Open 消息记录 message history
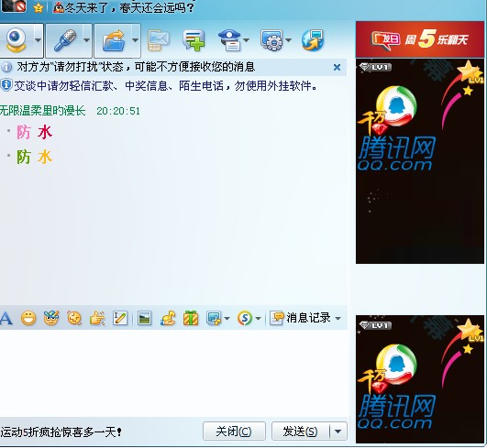The width and height of the screenshot is (487, 448). coord(300,318)
